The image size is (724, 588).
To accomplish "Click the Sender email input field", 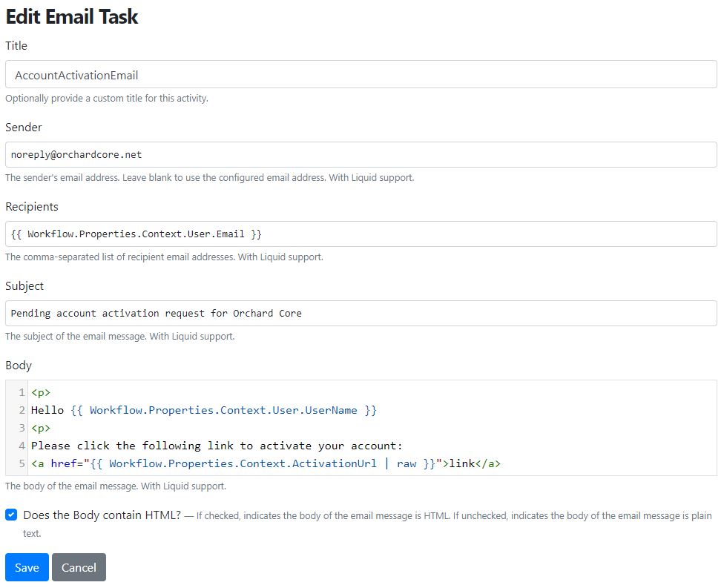I will click(361, 155).
